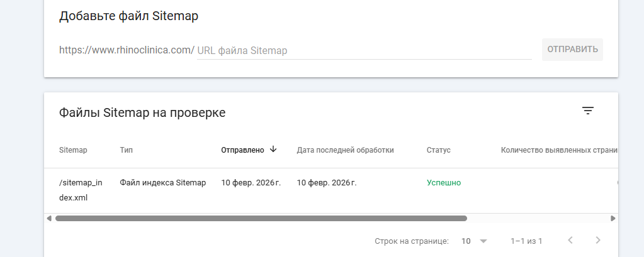Screen dimensions: 644x257
Task: Click the green Успешно status
Action: pos(444,183)
